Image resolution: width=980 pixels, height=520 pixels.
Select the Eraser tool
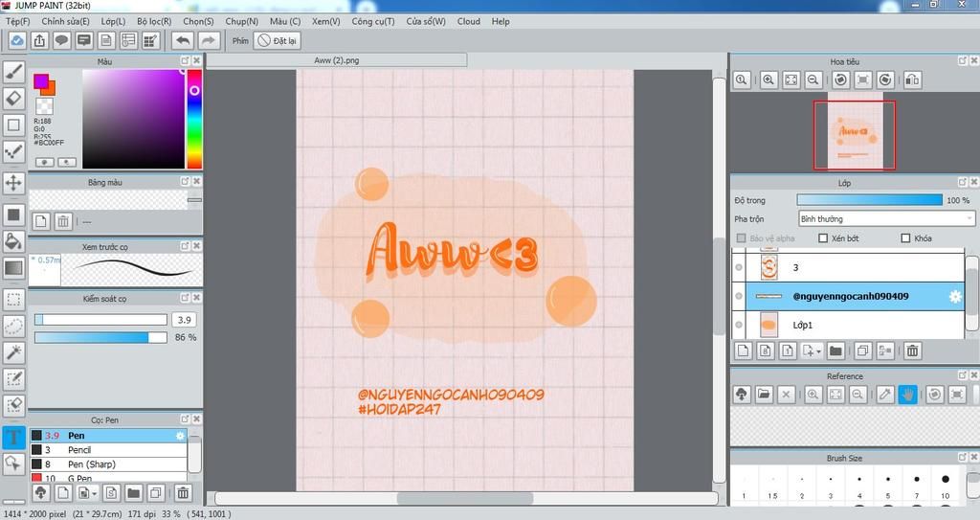[x=13, y=99]
